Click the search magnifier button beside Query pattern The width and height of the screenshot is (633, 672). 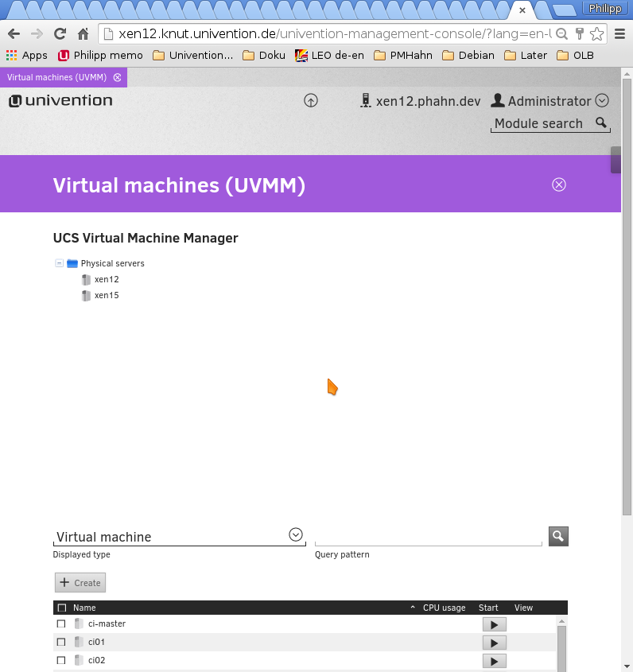coord(558,536)
